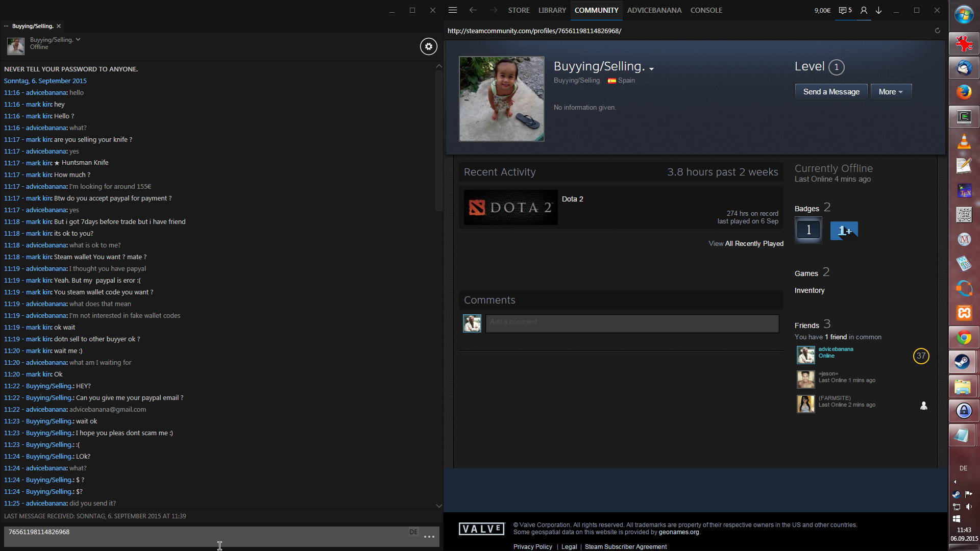Click the Add a comment field

point(632,323)
